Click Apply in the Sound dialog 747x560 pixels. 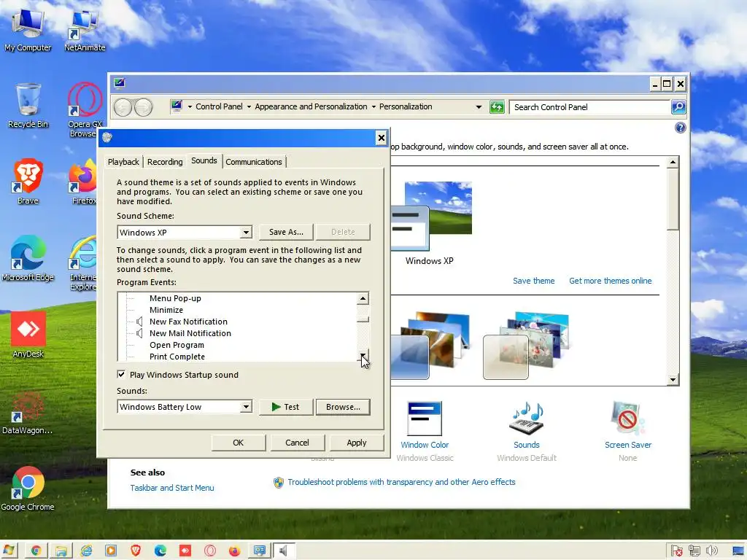(x=356, y=443)
